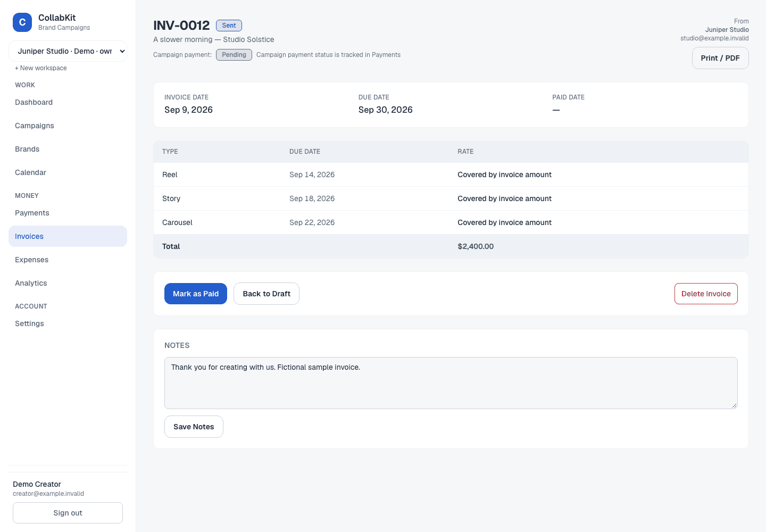Image resolution: width=766 pixels, height=532 pixels.
Task: Click the studio@example.invalid email
Action: [x=714, y=38]
